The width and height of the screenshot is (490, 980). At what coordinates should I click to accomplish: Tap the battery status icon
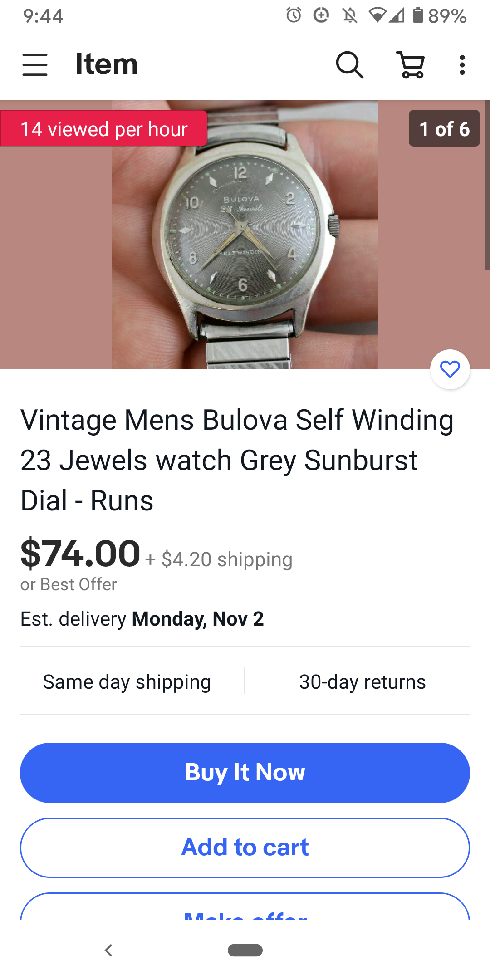point(418,15)
